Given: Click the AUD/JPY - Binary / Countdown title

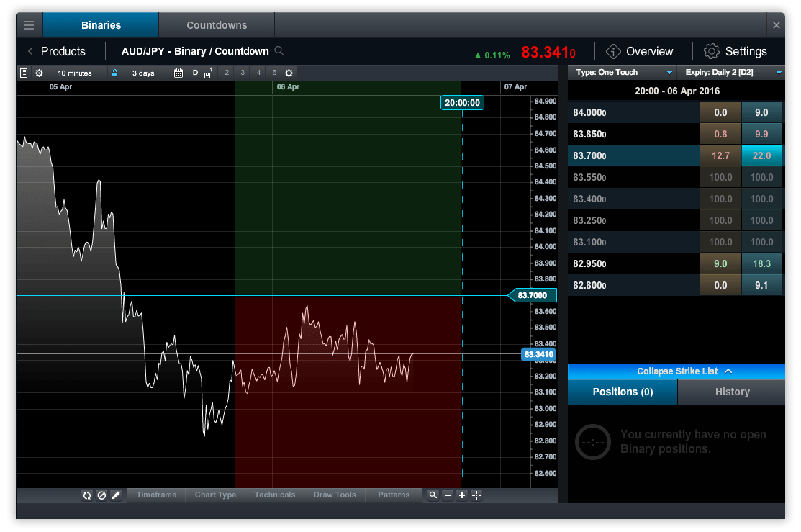Looking at the screenshot, I should (194, 51).
